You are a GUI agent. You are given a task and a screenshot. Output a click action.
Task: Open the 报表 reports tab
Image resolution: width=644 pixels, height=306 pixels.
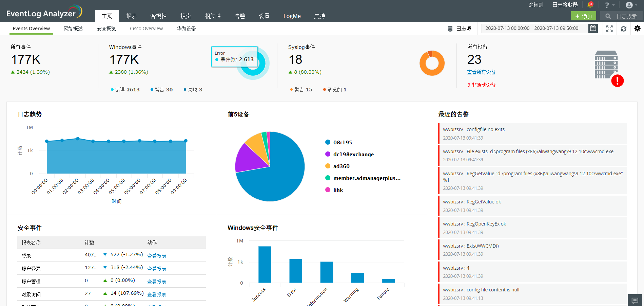132,16
